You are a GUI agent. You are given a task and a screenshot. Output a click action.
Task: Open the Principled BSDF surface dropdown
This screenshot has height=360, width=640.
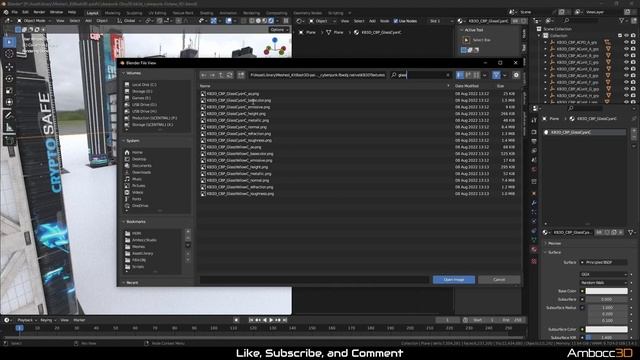[x=604, y=262]
